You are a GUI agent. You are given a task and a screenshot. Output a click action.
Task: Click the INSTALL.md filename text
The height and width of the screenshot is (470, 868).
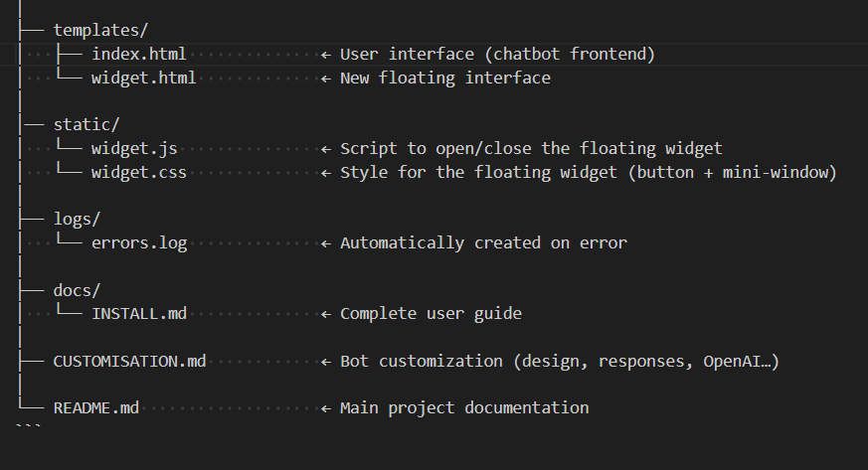point(138,314)
